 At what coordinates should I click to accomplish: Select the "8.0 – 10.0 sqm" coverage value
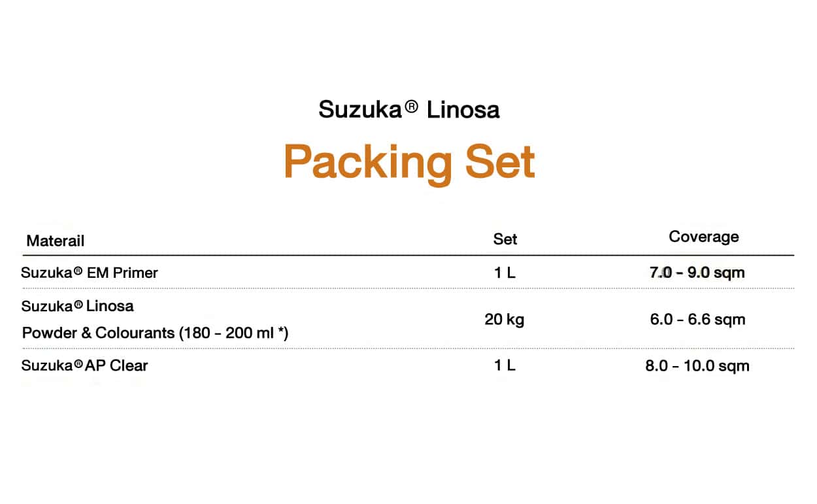697,366
